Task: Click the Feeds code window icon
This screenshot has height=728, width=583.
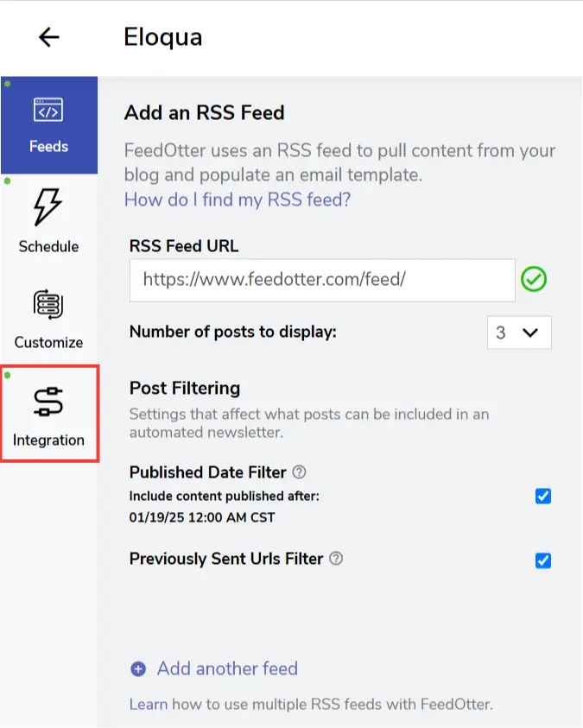Action: [x=48, y=111]
